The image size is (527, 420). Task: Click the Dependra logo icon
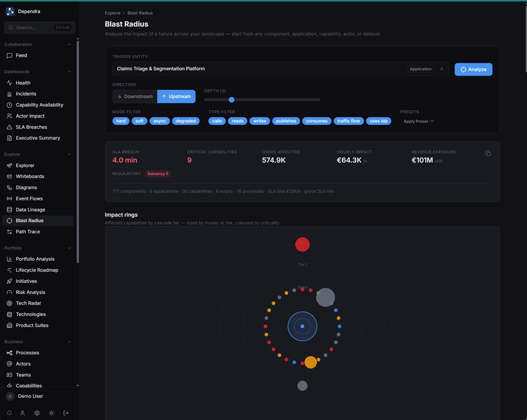(x=10, y=12)
